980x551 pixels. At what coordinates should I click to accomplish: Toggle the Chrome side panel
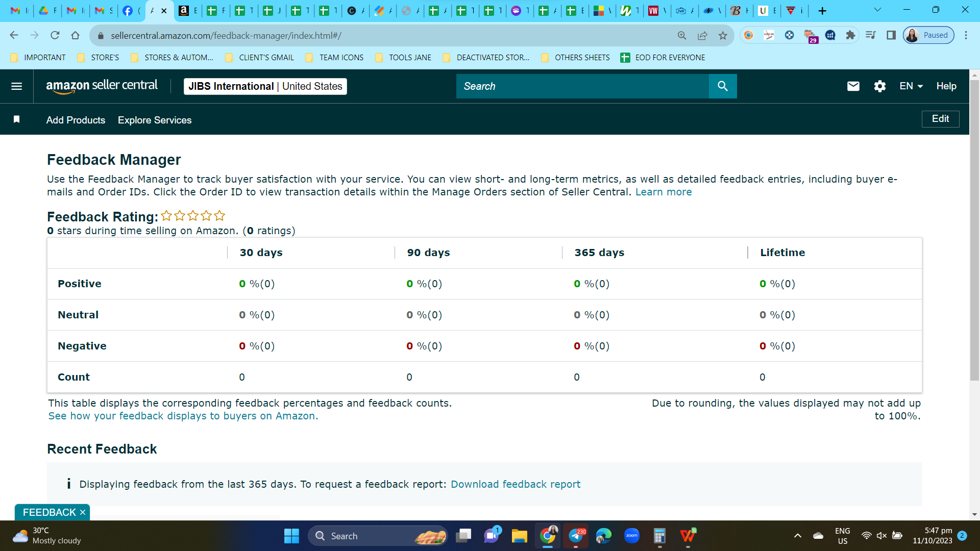pyautogui.click(x=891, y=35)
